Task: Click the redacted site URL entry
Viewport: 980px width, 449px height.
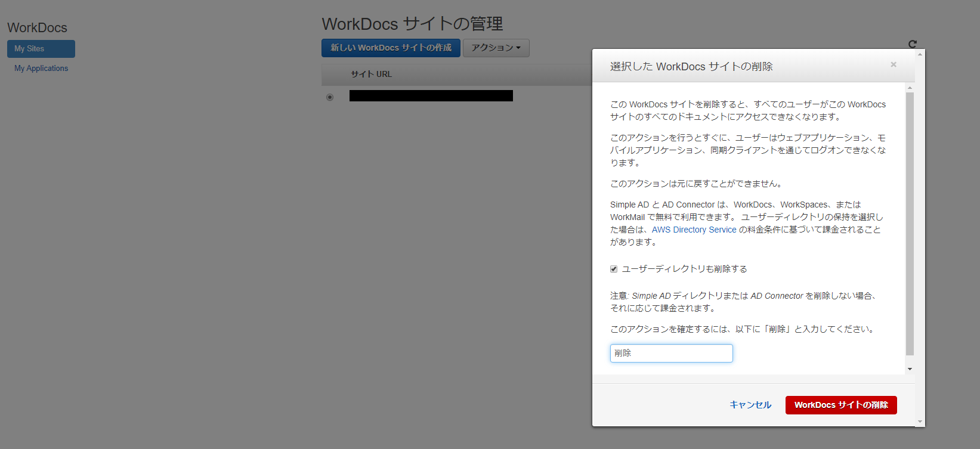Action: (x=431, y=95)
